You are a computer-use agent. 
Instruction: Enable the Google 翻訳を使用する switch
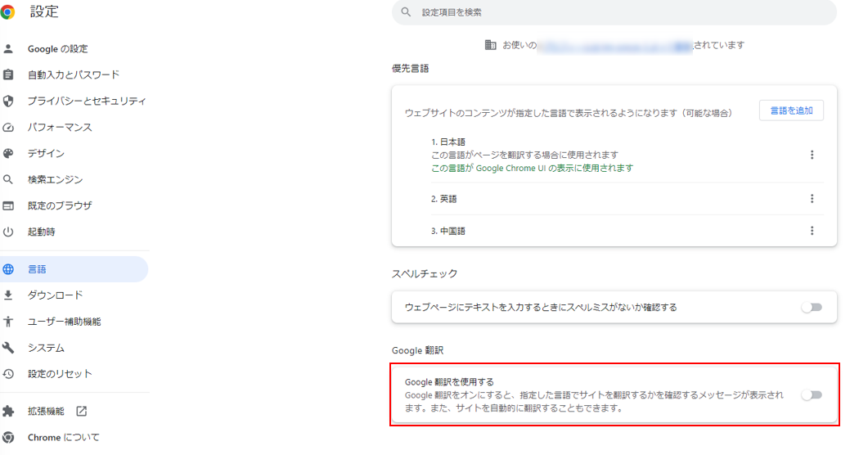pyautogui.click(x=812, y=395)
